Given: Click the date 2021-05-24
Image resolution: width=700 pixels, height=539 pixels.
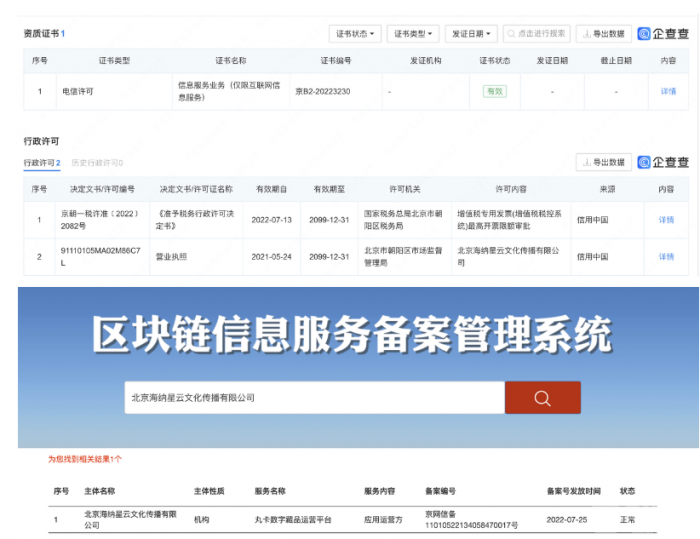Looking at the screenshot, I should [271, 257].
